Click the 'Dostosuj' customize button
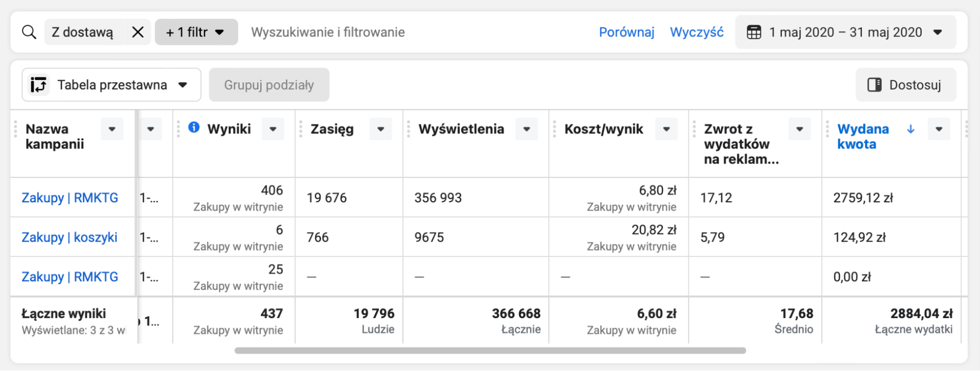980x371 pixels. tap(905, 85)
